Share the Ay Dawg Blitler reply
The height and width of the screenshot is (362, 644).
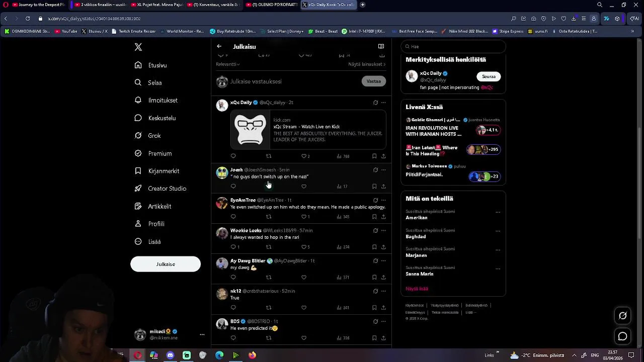click(383, 277)
